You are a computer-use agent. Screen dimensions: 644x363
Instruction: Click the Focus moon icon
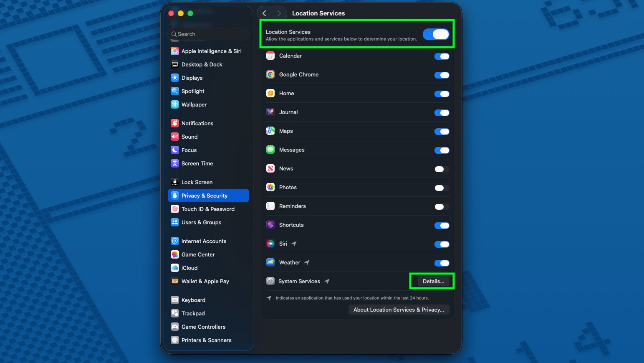click(x=175, y=150)
